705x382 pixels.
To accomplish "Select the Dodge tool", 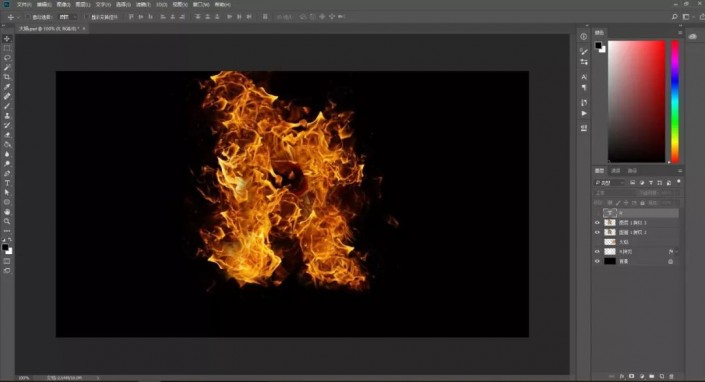I will [7, 164].
